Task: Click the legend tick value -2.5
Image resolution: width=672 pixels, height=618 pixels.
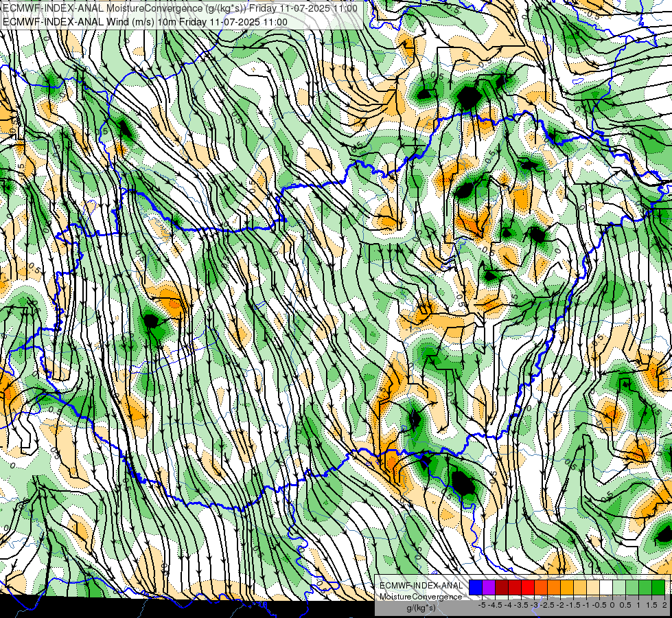Action: click(548, 605)
